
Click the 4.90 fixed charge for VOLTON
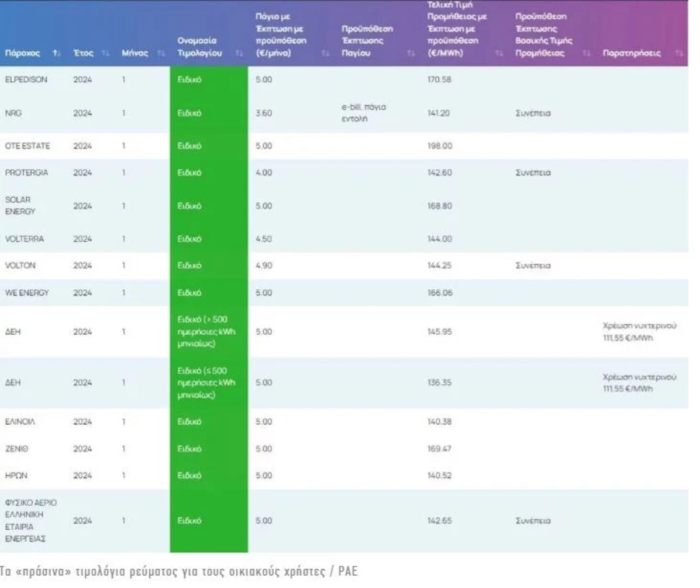click(x=264, y=265)
